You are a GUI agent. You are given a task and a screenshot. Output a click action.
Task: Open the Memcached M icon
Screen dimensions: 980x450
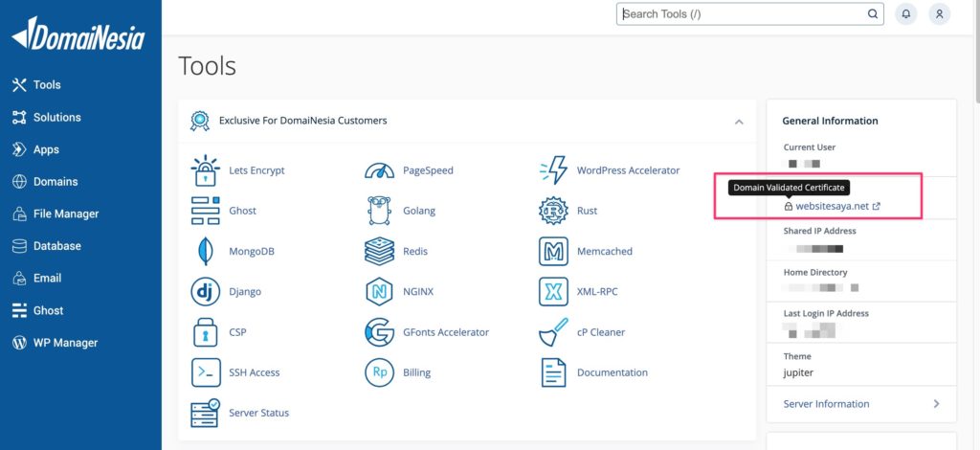553,251
